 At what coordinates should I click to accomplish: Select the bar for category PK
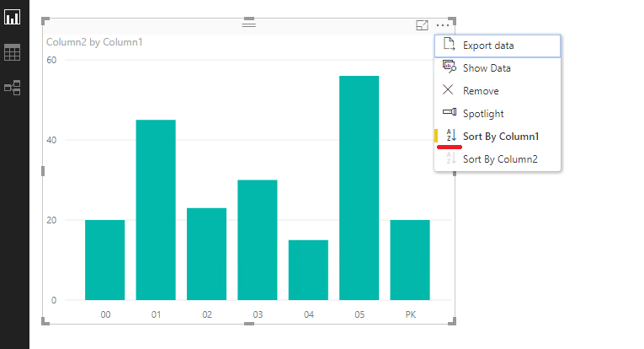click(410, 260)
